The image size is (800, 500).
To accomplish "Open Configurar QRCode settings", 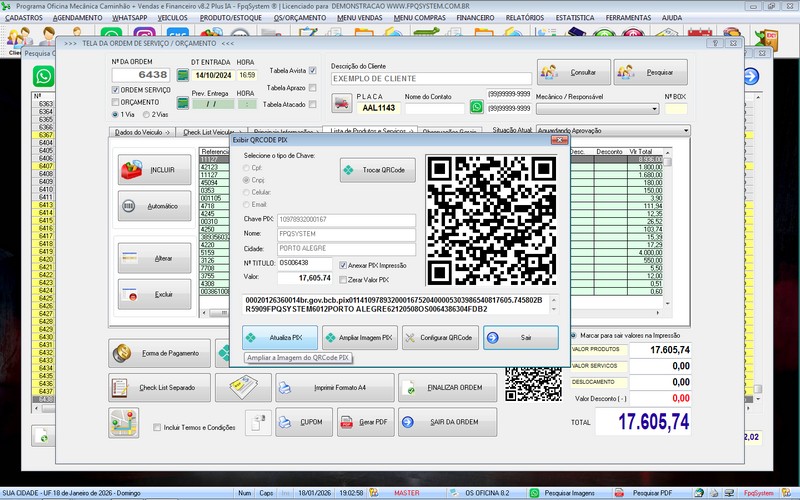I will (x=440, y=338).
